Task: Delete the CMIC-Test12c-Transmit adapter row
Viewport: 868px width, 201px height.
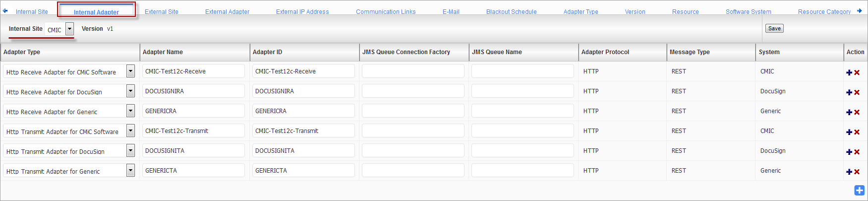Action: 857,132
